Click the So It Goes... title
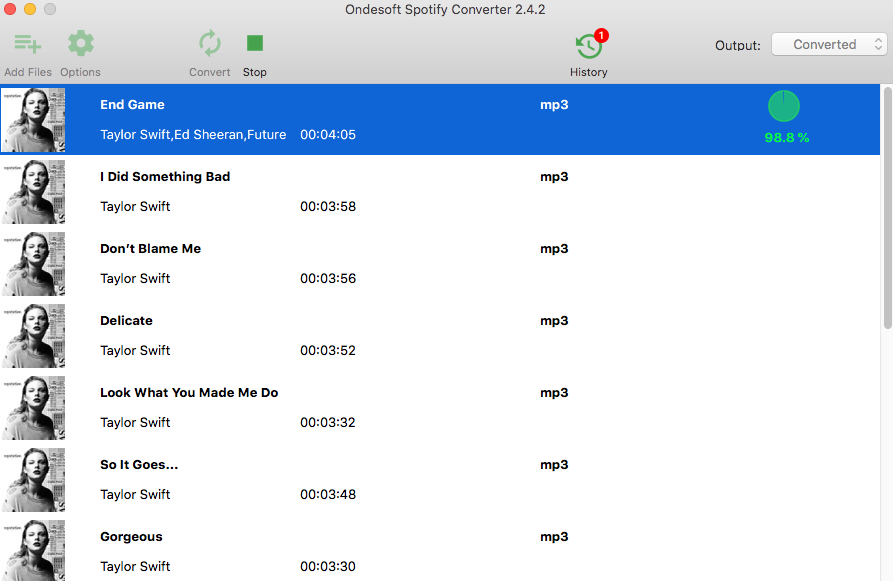This screenshot has height=581, width=893. 139,465
